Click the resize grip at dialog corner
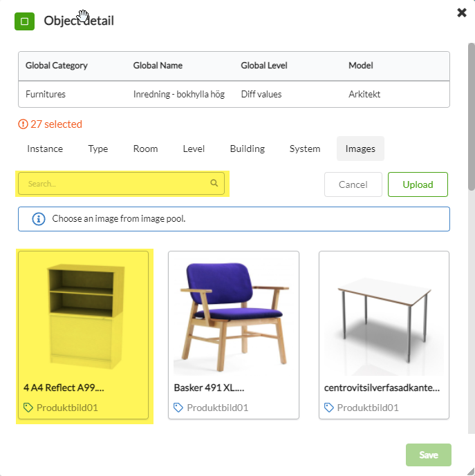The image size is (475, 476). pyautogui.click(x=470, y=471)
